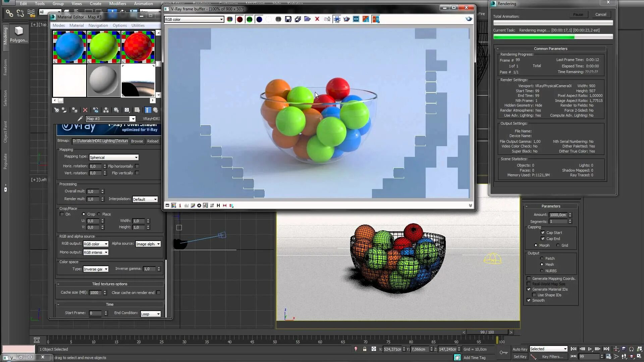Cancel the rendering
Screen dimensions: 644x362
tap(600, 14)
